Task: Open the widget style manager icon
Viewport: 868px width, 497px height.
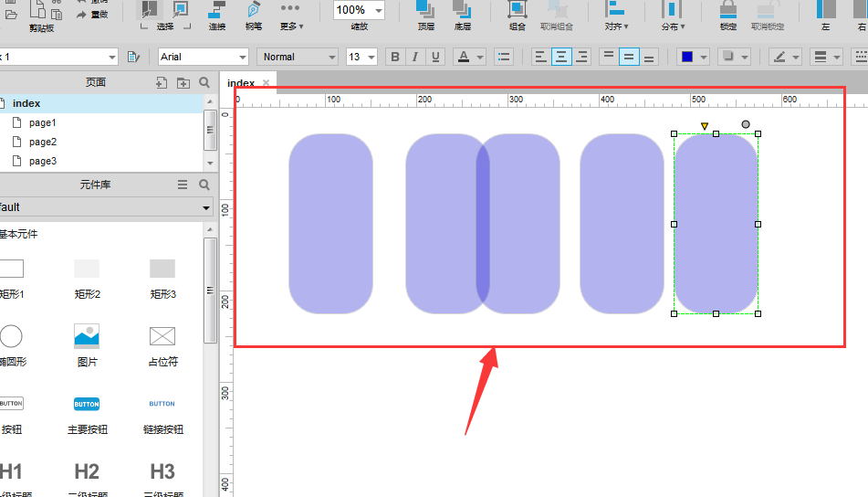Action: (133, 57)
